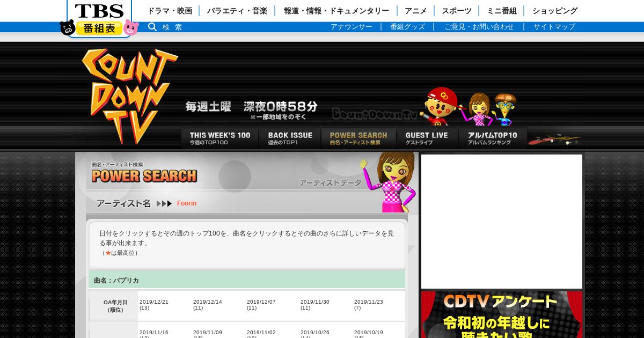
Task: Open サイトマップ link
Action: pos(554,27)
